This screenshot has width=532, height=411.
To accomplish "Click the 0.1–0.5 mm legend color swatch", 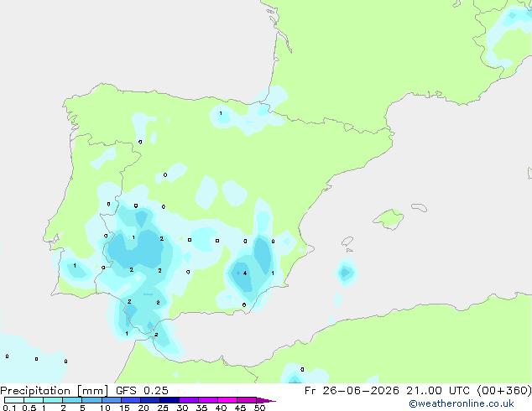I will (x=14, y=400).
